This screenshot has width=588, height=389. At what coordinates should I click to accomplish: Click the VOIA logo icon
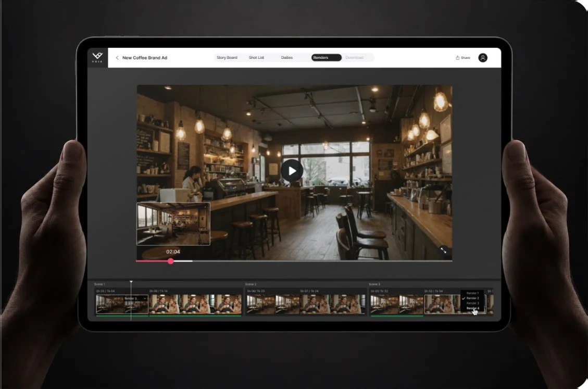(x=97, y=57)
